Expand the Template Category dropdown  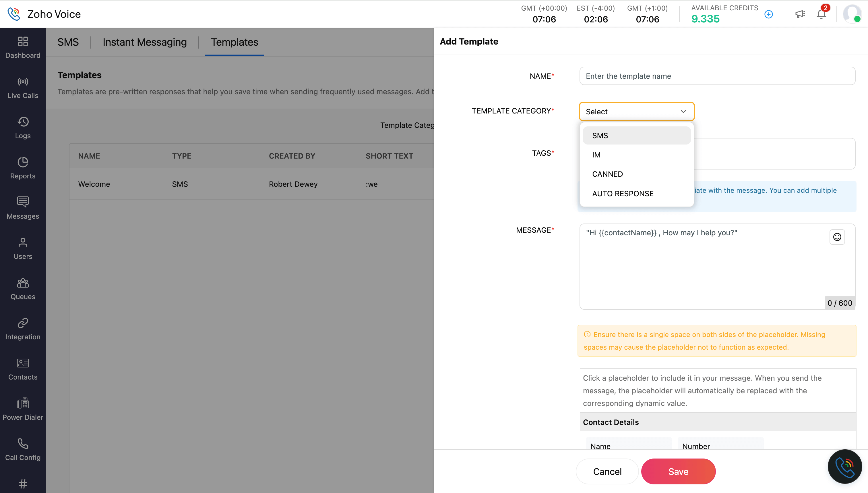[636, 111]
